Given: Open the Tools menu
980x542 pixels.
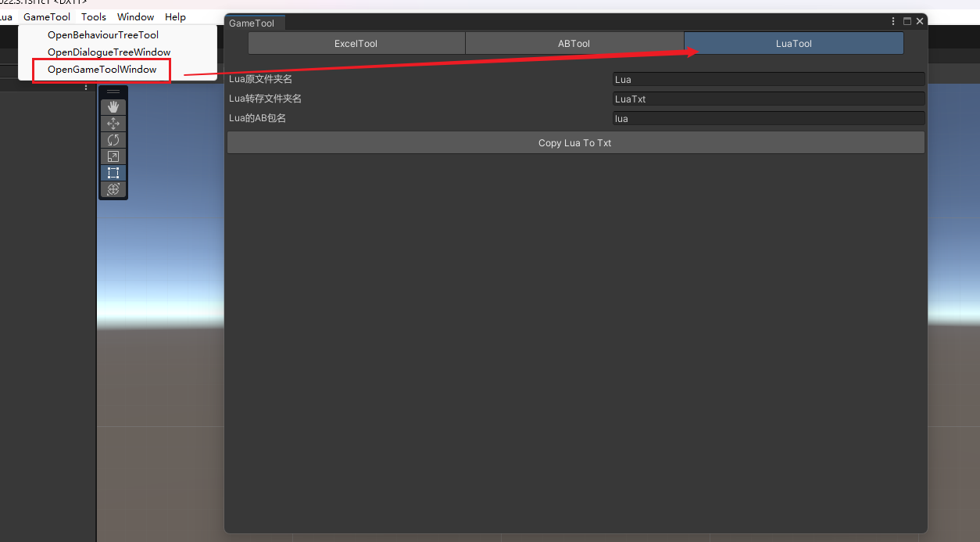Looking at the screenshot, I should [x=94, y=16].
